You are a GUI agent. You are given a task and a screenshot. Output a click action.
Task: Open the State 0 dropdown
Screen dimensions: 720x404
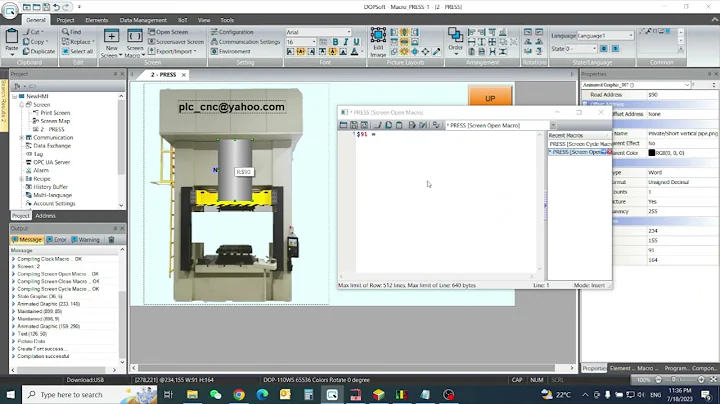coord(595,49)
